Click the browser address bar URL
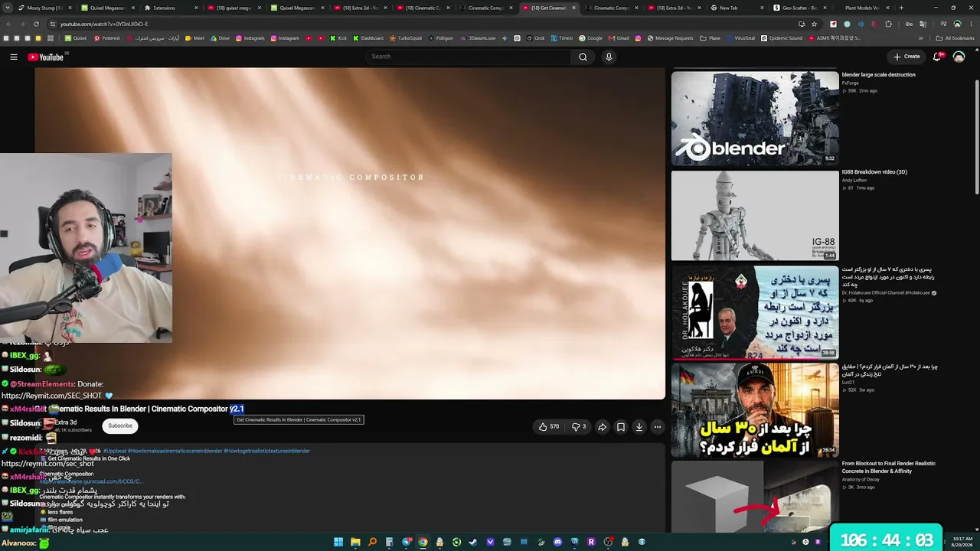The width and height of the screenshot is (980, 551). (x=104, y=24)
